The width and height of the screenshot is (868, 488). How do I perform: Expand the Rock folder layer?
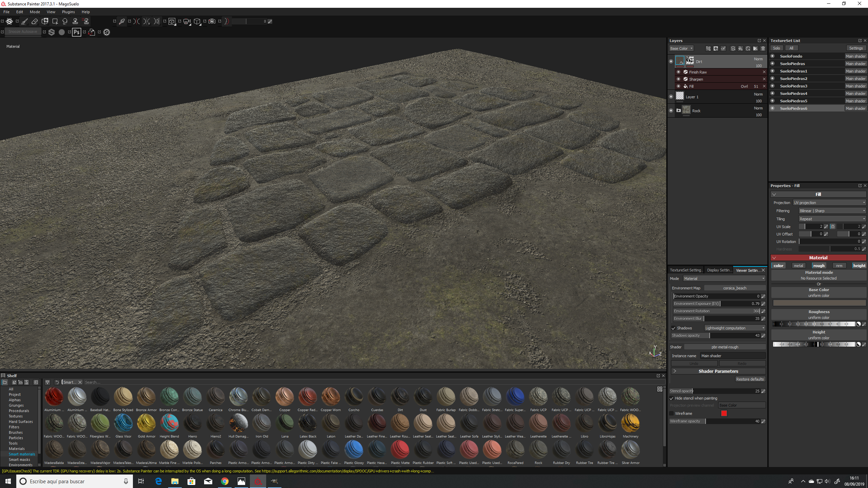(x=678, y=110)
